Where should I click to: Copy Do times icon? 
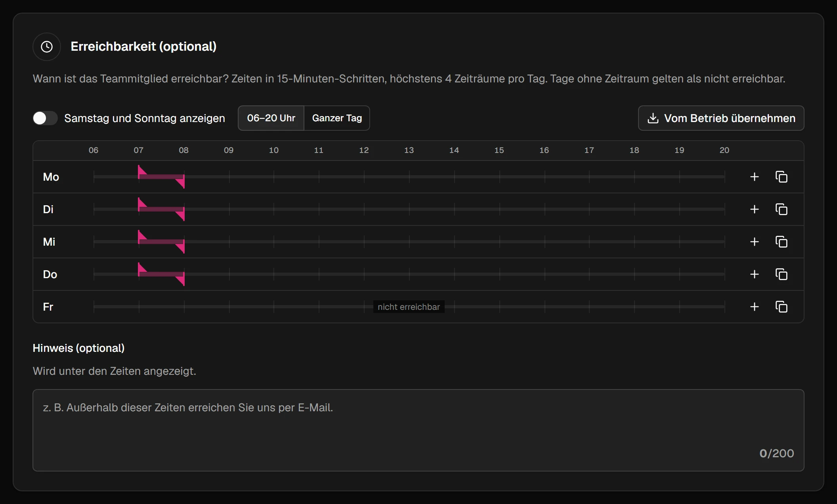pos(782,274)
